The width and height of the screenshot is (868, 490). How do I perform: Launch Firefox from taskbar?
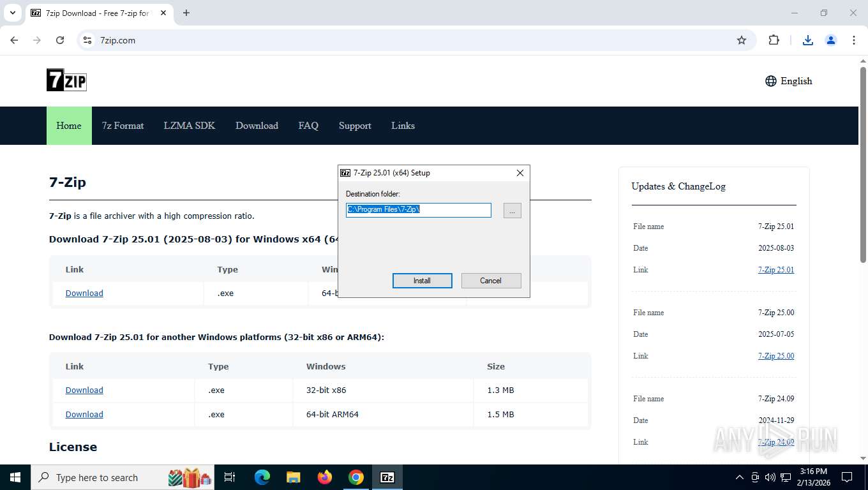(x=325, y=477)
